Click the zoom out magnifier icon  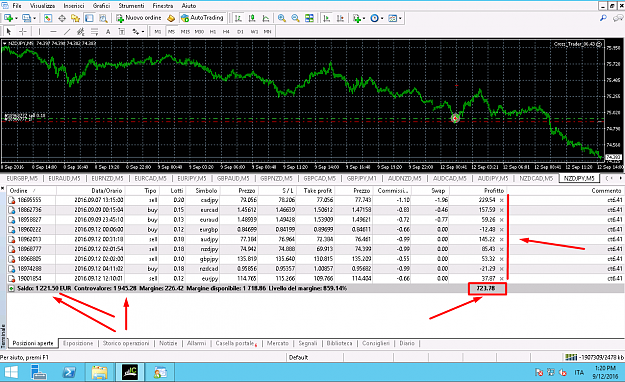point(295,18)
